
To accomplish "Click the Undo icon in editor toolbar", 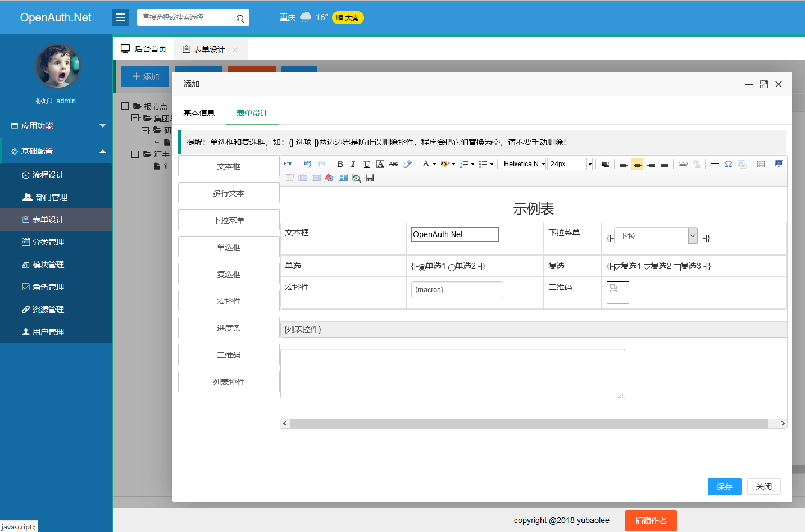I will pyautogui.click(x=307, y=163).
